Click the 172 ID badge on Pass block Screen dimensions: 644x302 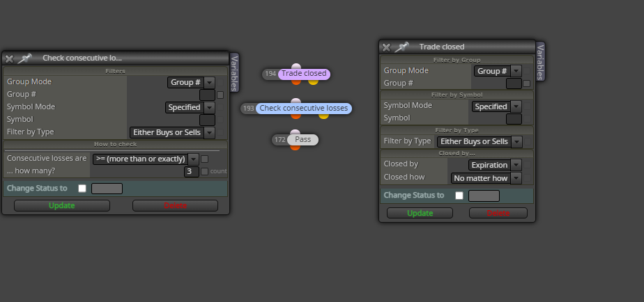click(x=279, y=139)
